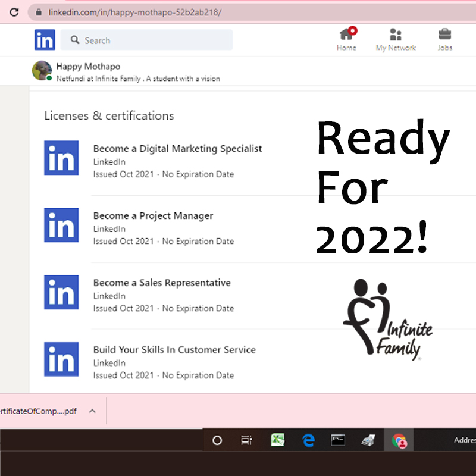Click LinkedIn logo beside Digital Marketing Specialist
This screenshot has width=476, height=476.
[61, 158]
